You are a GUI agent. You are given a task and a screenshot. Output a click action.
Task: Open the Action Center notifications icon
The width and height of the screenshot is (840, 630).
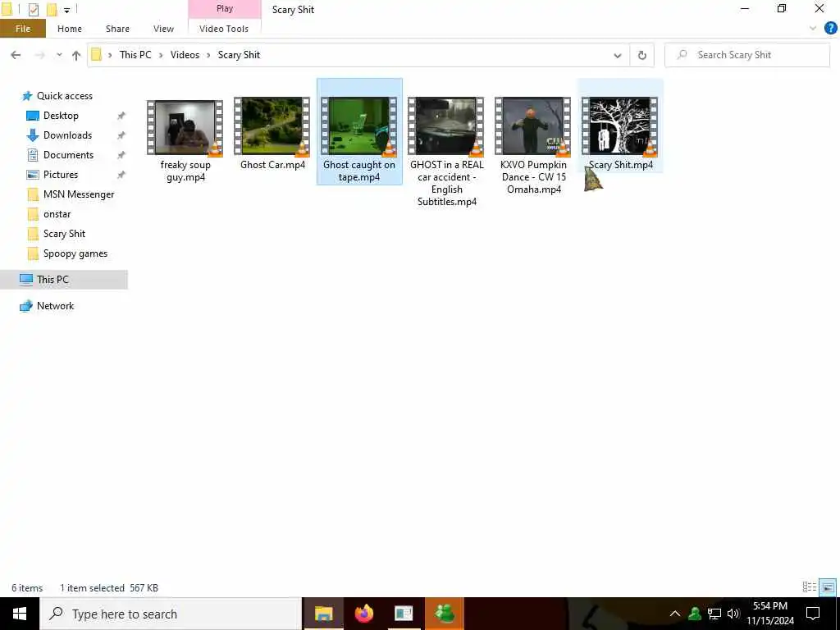coord(813,614)
